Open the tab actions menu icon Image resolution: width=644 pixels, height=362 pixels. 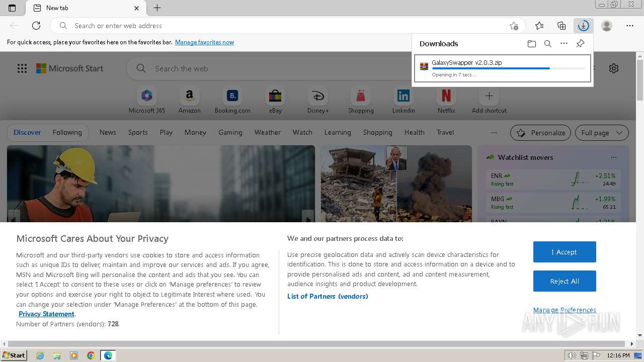(12, 8)
